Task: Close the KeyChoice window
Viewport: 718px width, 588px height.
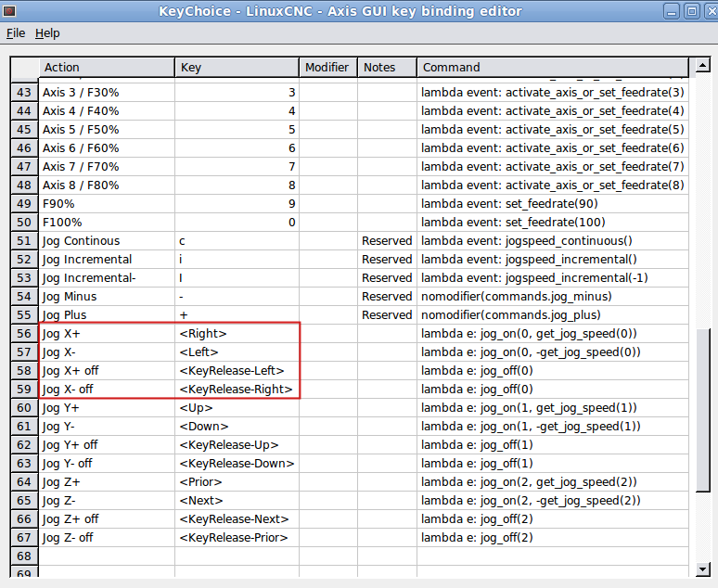Action: (708, 11)
